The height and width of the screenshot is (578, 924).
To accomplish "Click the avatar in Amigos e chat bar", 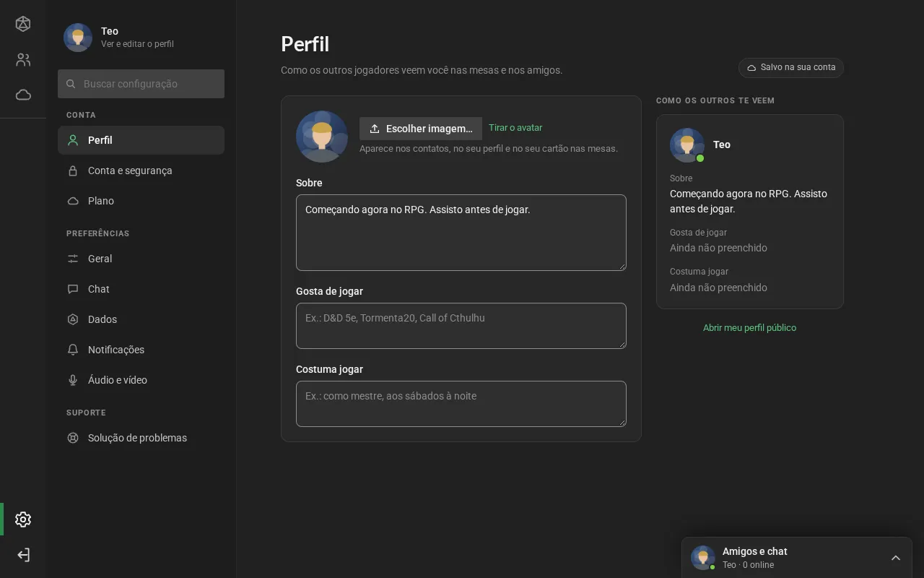I will [x=702, y=558].
